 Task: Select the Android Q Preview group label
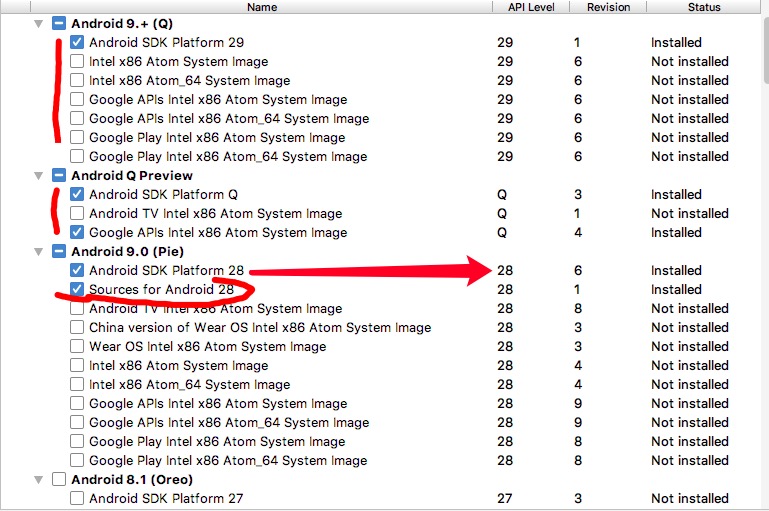132,176
